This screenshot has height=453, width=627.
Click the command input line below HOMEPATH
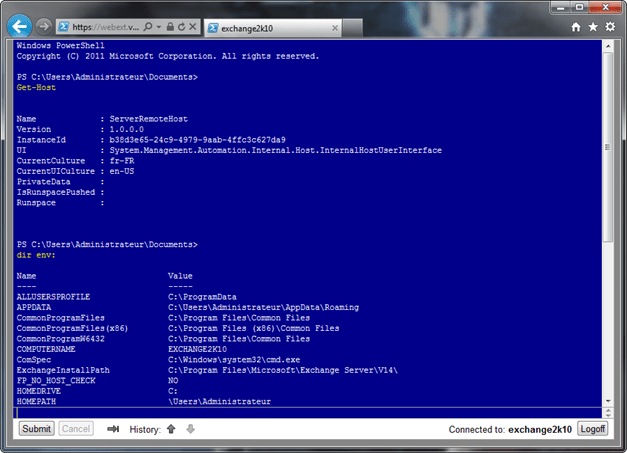[300, 411]
